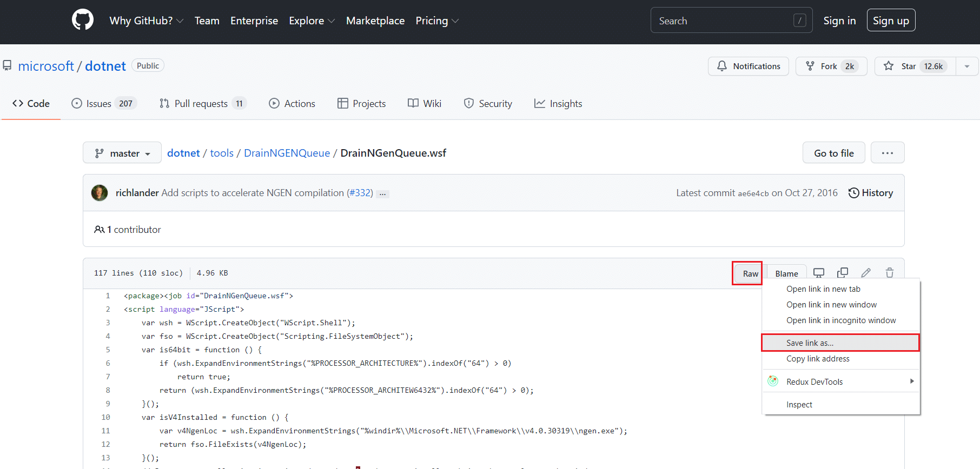This screenshot has width=980, height=469.
Task: Open commit History clock link
Action: pyautogui.click(x=871, y=193)
